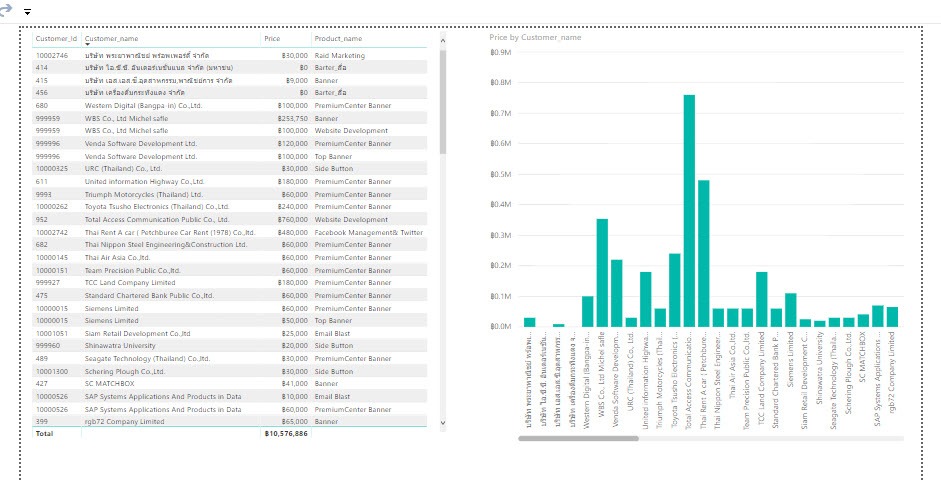Viewport: 941px width, 481px height.
Task: Click the ฿41,000 price cell
Action: click(295, 384)
